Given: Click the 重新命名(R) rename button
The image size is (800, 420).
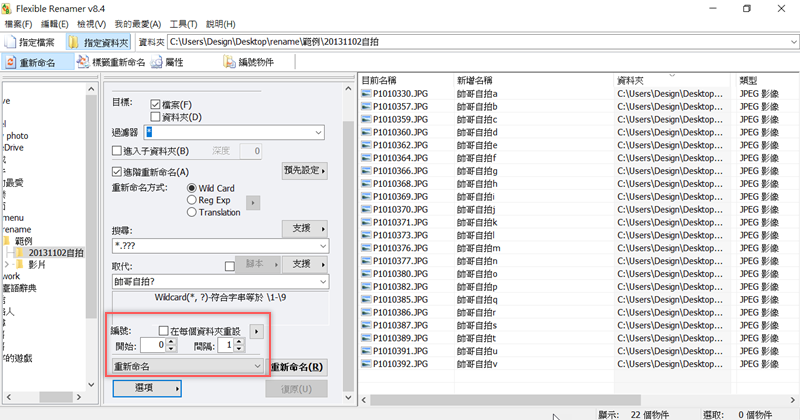Looking at the screenshot, I should tap(297, 367).
